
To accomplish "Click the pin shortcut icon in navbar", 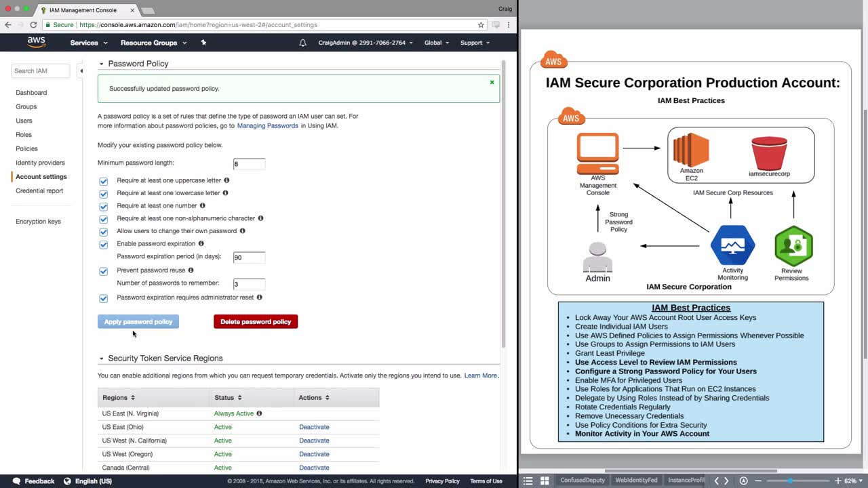I will (203, 43).
